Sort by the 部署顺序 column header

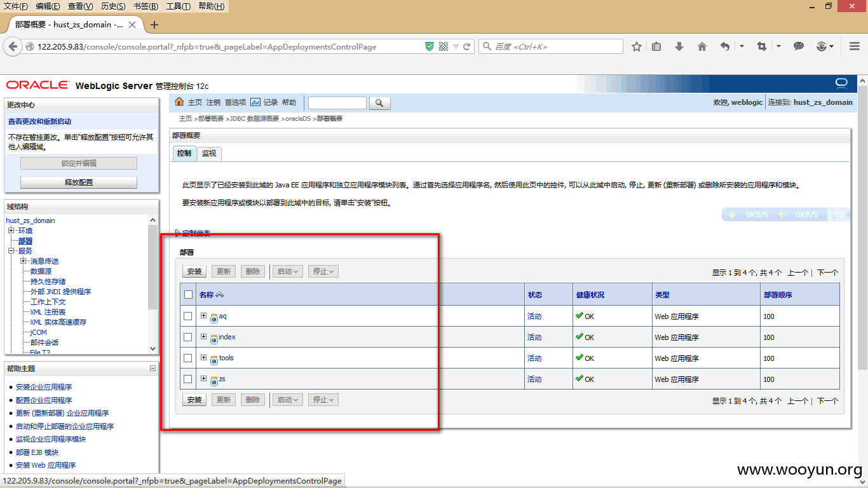[778, 295]
